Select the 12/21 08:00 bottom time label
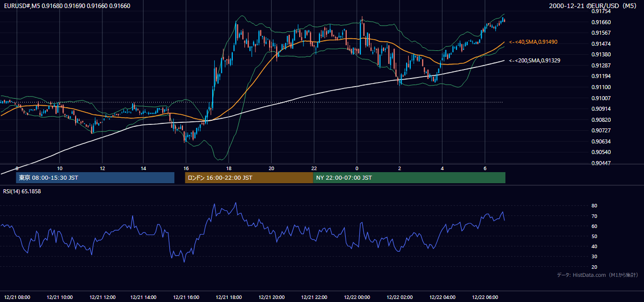The width and height of the screenshot is (644, 302). (x=18, y=297)
